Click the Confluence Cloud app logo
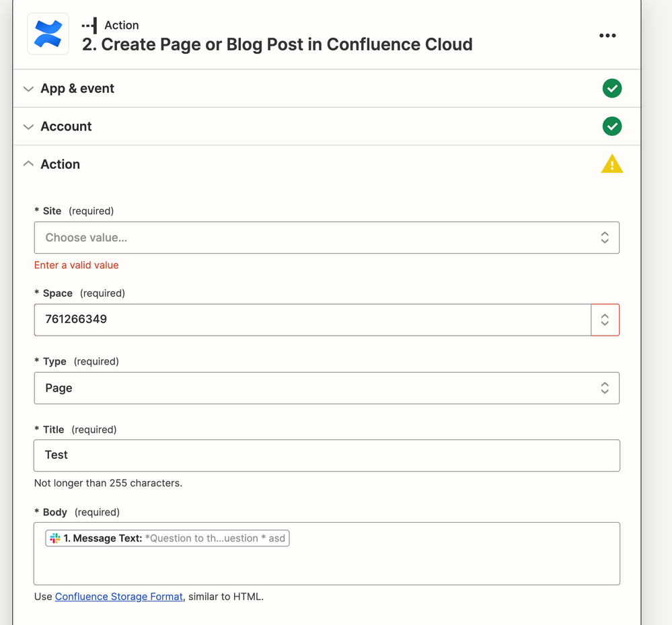 pyautogui.click(x=48, y=34)
